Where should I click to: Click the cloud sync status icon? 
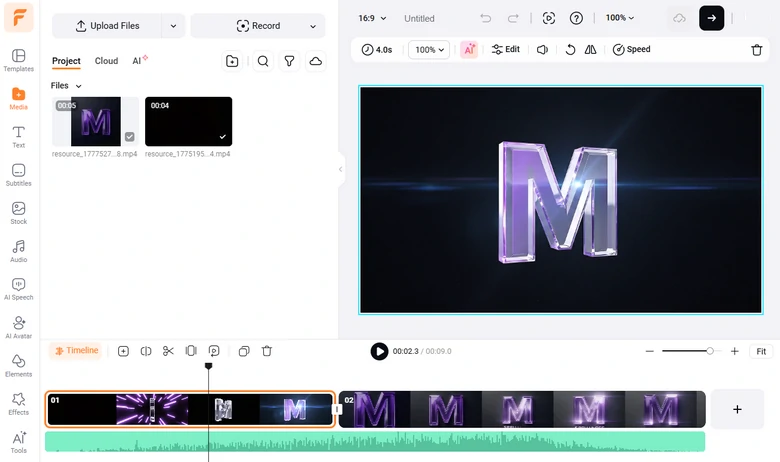[x=679, y=18]
